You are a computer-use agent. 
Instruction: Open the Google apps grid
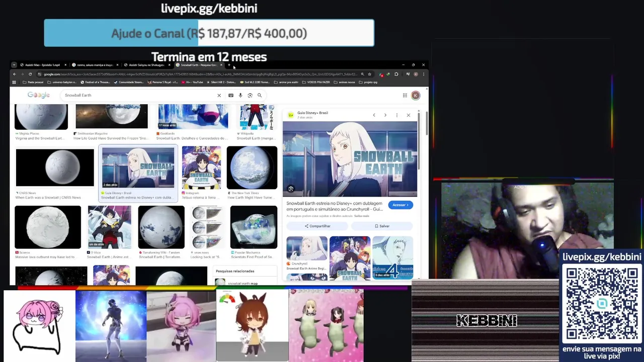(x=405, y=95)
